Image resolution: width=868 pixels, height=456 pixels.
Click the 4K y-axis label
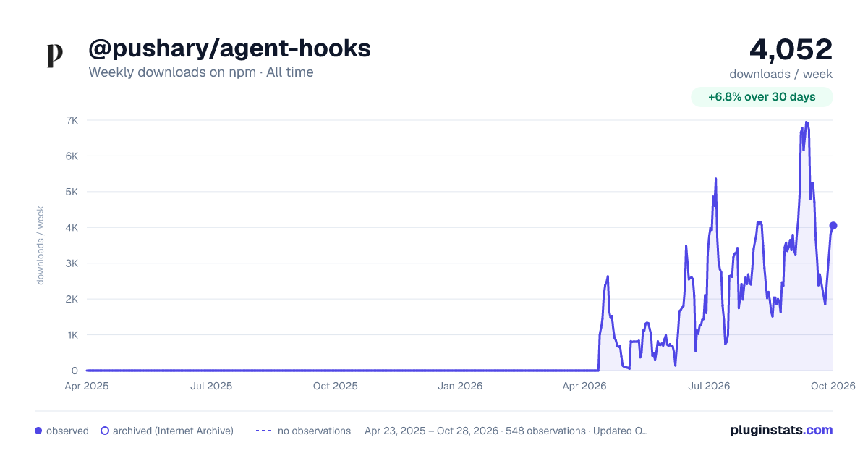[x=72, y=227]
